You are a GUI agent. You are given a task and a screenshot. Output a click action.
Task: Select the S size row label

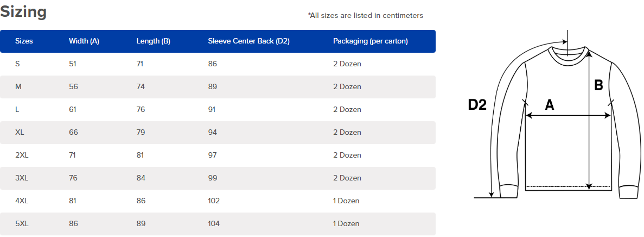click(x=17, y=64)
